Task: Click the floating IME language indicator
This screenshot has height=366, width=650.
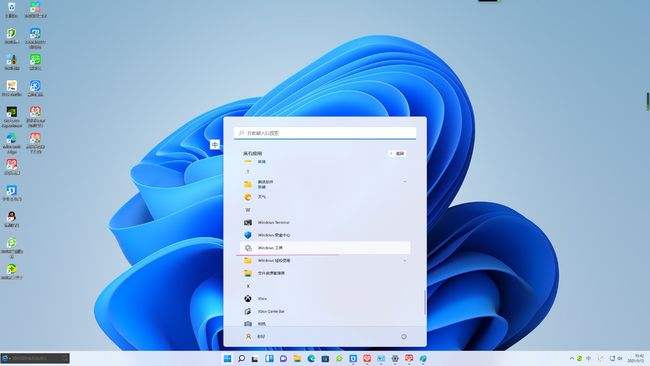Action: click(215, 145)
